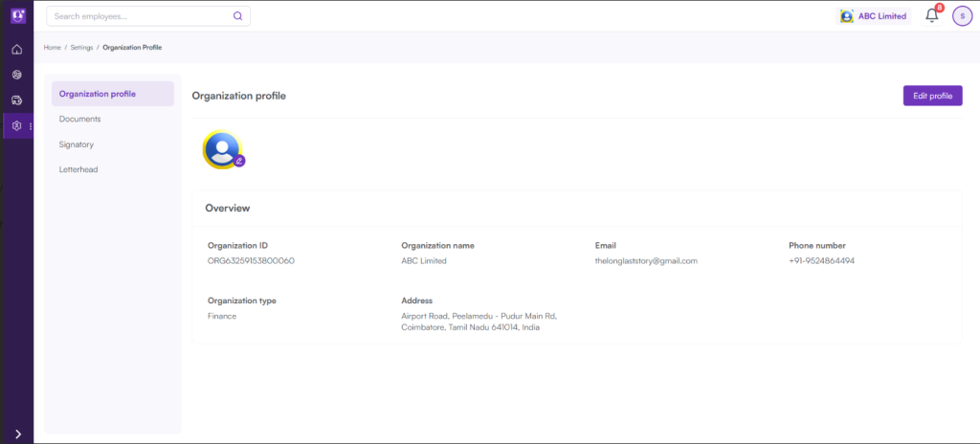This screenshot has width=980, height=444.
Task: Click the email thelonglaststory@gmail.com
Action: click(646, 261)
